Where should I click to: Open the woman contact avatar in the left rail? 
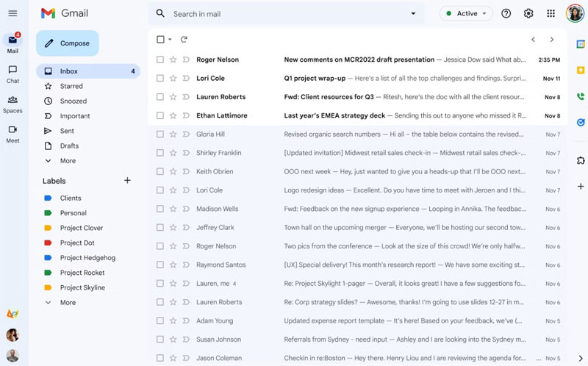pos(12,335)
